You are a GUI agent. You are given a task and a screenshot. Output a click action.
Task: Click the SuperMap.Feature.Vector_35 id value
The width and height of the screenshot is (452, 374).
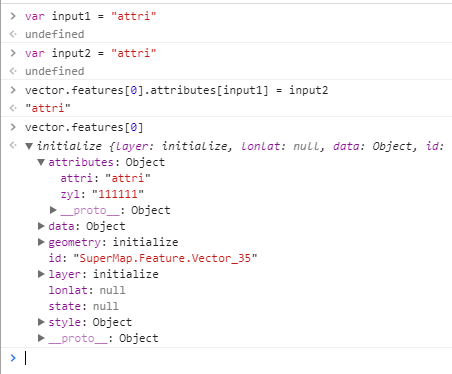point(165,258)
